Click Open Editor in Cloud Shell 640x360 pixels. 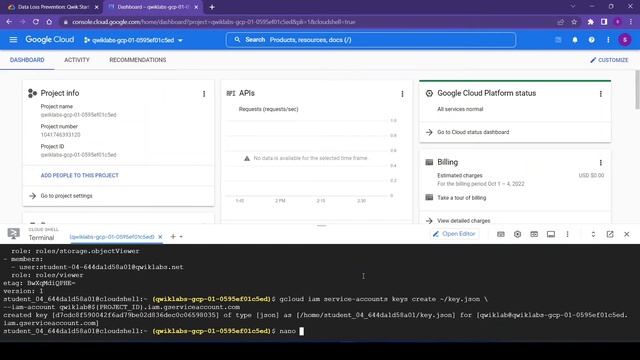click(x=454, y=234)
